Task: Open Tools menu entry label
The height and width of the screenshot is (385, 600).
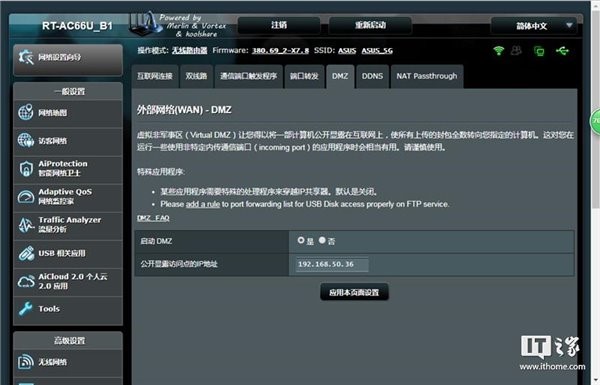Action: 49,309
